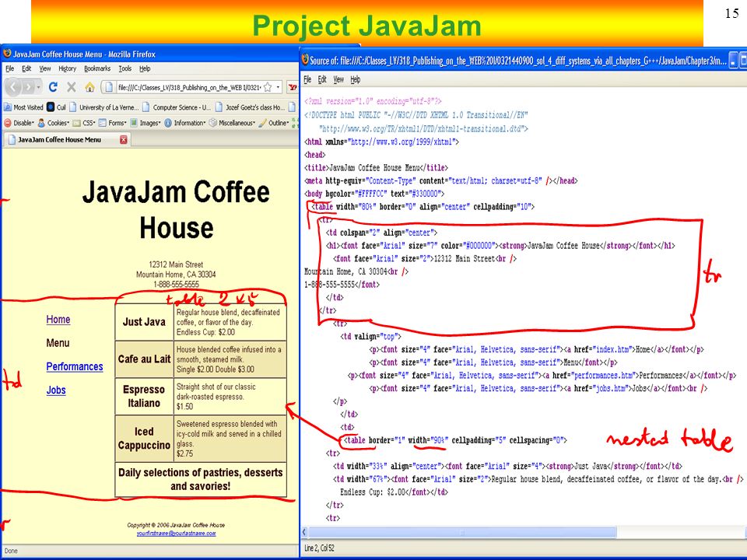
Task: Click the Daily selections of pastries text
Action: click(201, 479)
